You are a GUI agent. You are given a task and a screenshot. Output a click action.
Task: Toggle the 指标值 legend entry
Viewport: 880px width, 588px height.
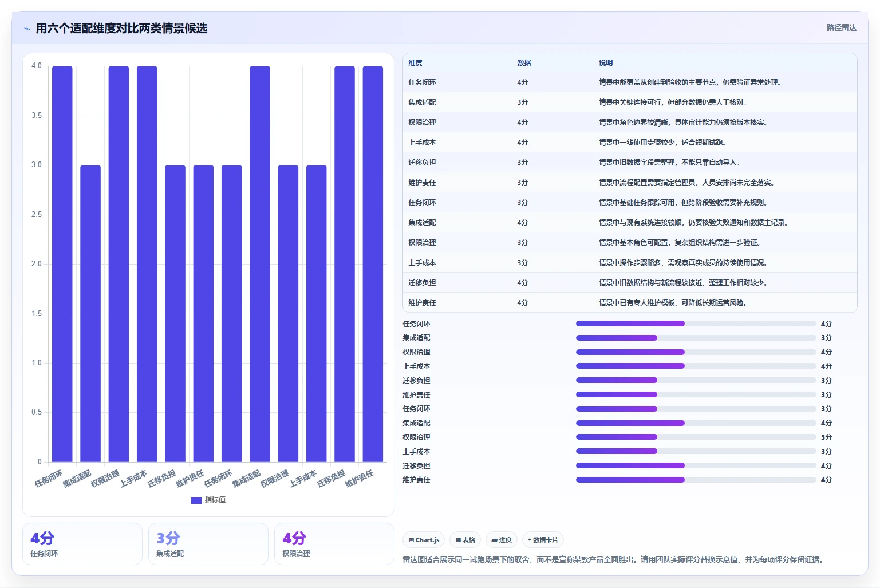[208, 500]
